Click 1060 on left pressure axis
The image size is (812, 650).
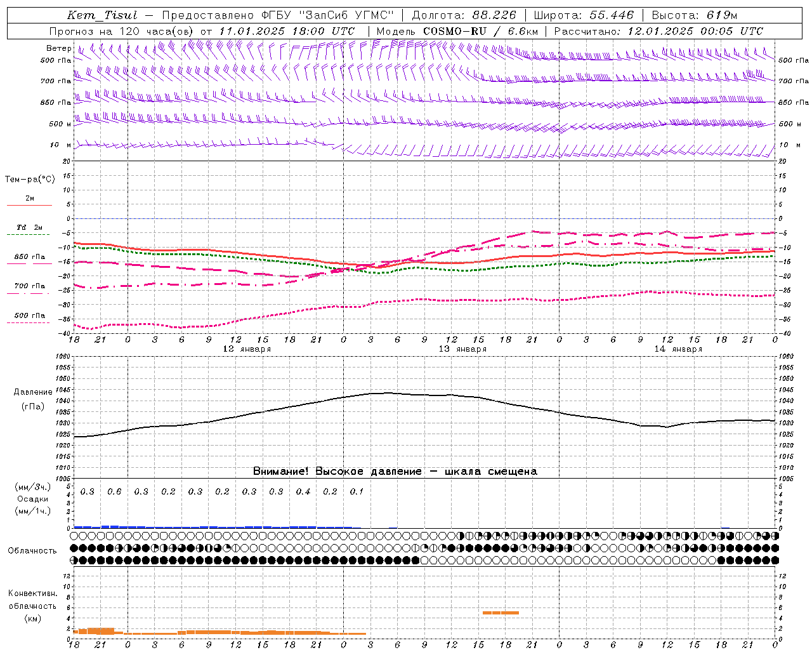point(62,357)
